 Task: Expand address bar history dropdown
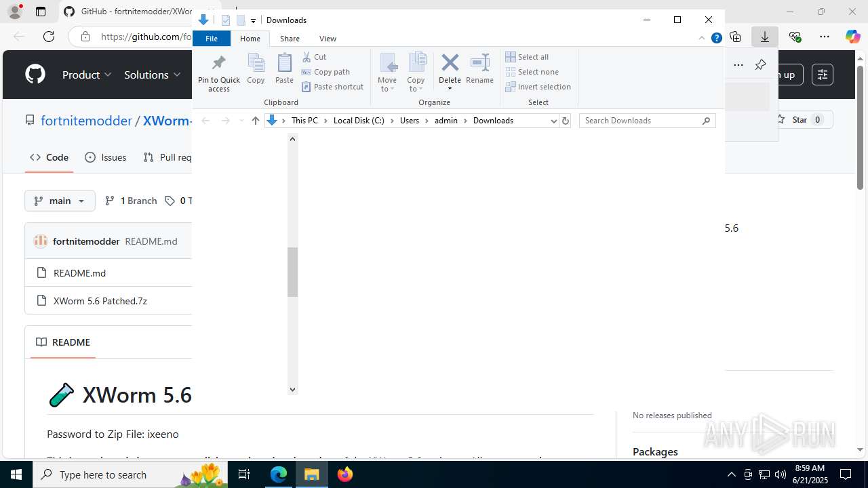553,121
